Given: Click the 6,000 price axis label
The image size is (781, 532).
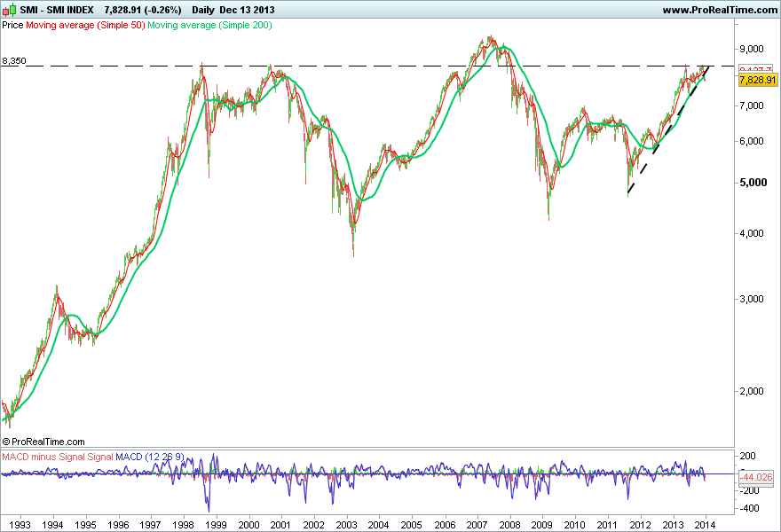Looking at the screenshot, I should (752, 141).
